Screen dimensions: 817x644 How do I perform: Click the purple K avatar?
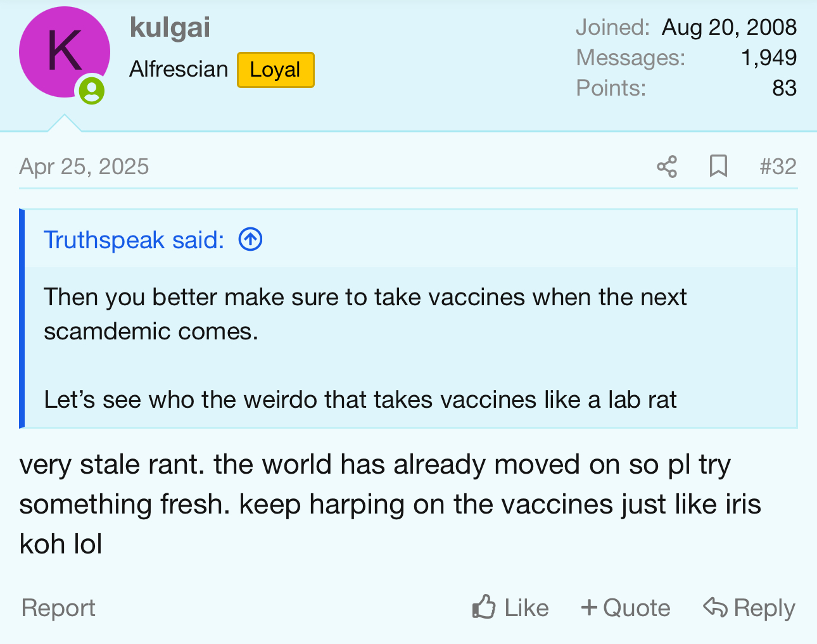63,52
